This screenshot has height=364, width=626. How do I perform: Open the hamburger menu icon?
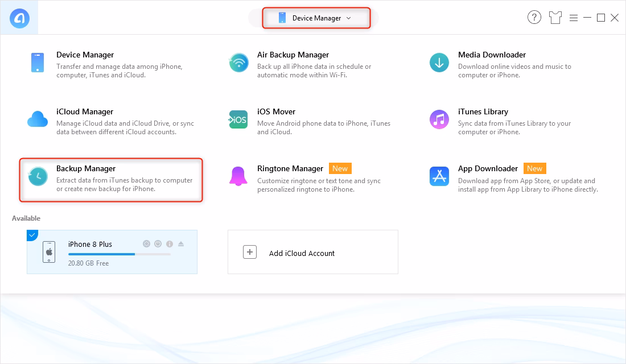tap(574, 18)
